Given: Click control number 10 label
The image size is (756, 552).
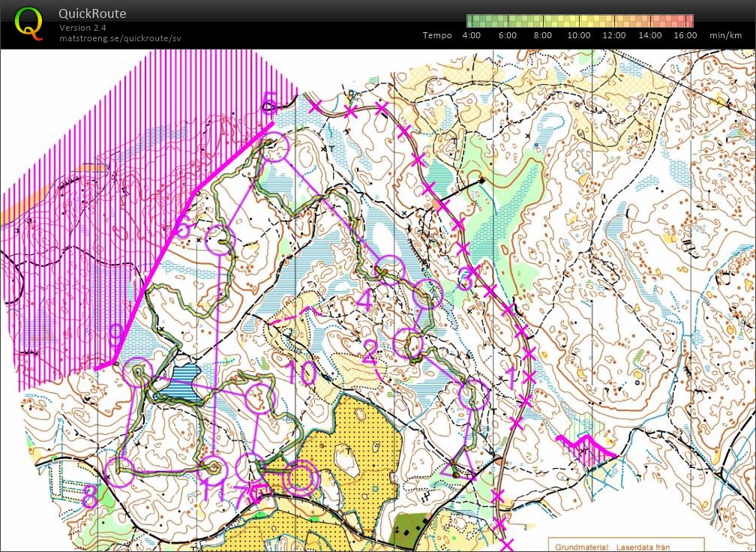Looking at the screenshot, I should point(301,373).
